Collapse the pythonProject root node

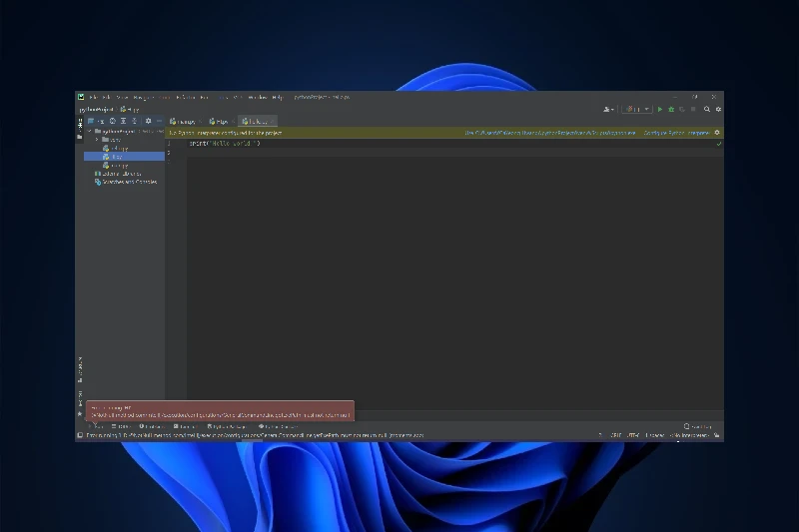click(x=90, y=132)
